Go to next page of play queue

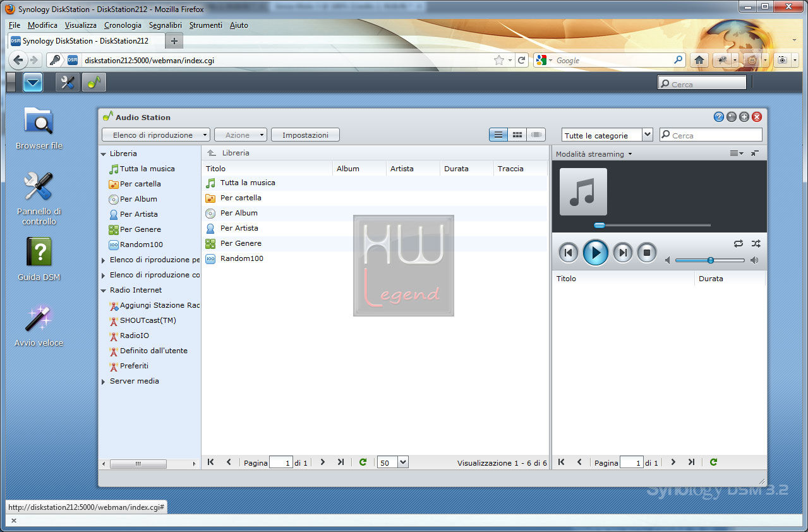coord(673,462)
